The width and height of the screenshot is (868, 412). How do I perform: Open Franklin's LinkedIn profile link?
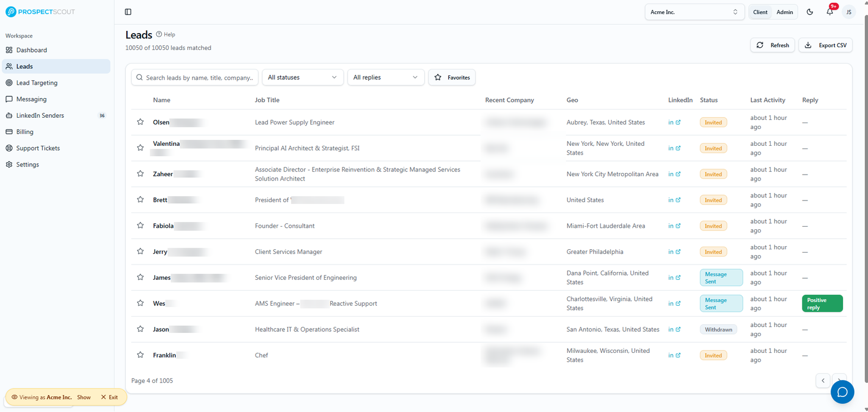674,356
